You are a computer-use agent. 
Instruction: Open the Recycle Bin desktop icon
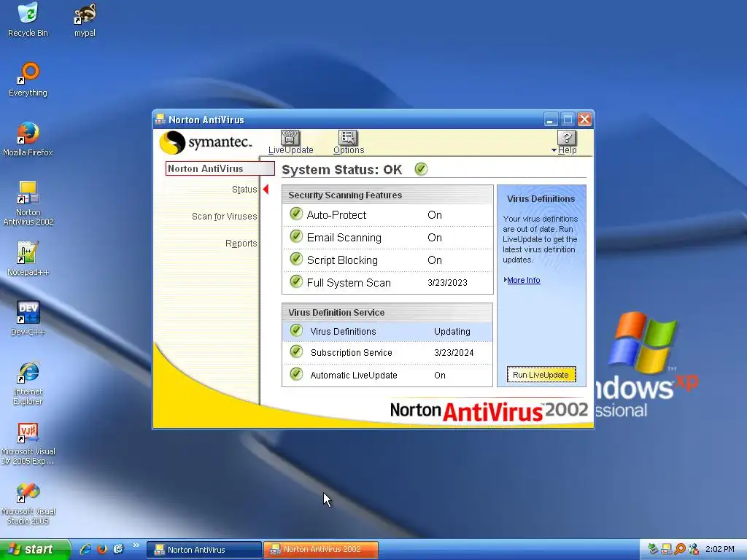click(x=28, y=20)
